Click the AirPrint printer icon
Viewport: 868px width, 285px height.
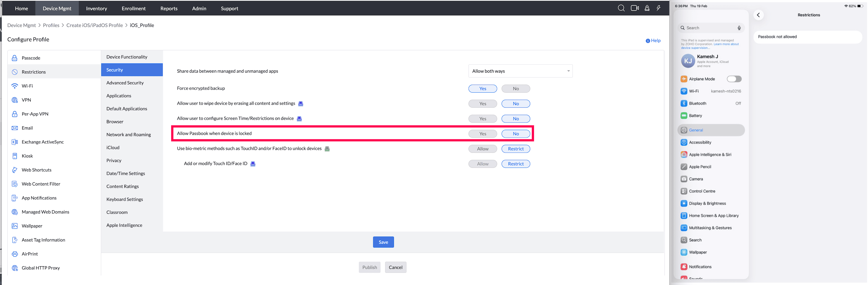[14, 254]
